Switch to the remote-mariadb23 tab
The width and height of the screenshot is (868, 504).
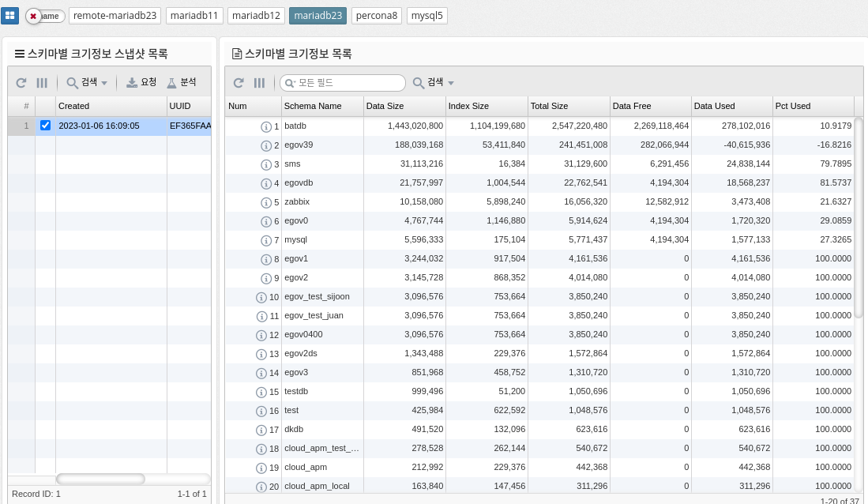coord(115,16)
